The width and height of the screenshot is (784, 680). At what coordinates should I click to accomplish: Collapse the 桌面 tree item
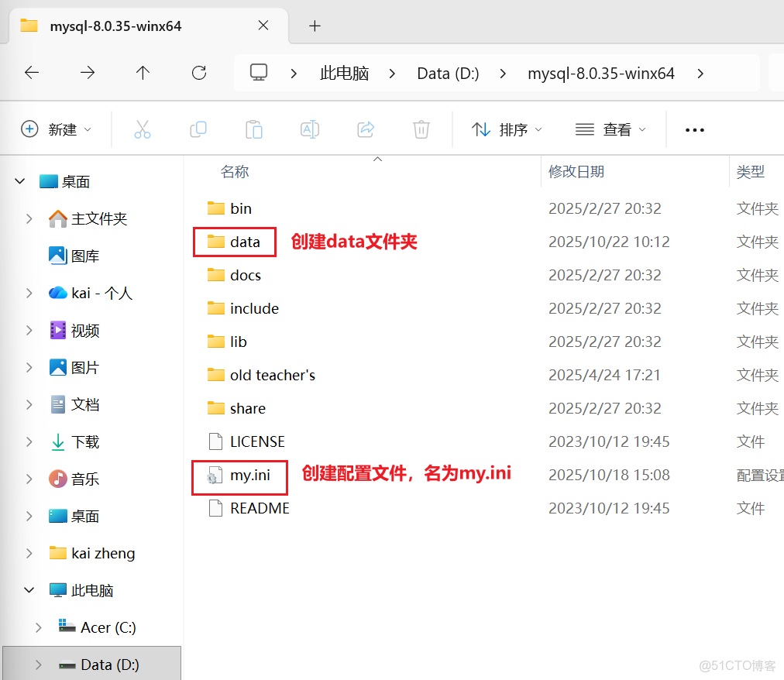coord(19,180)
